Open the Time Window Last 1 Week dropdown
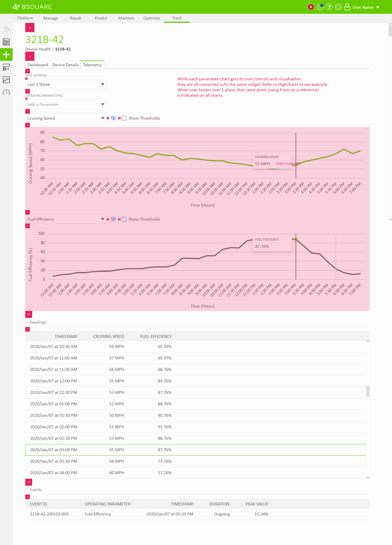The width and height of the screenshot is (392, 545). click(66, 84)
